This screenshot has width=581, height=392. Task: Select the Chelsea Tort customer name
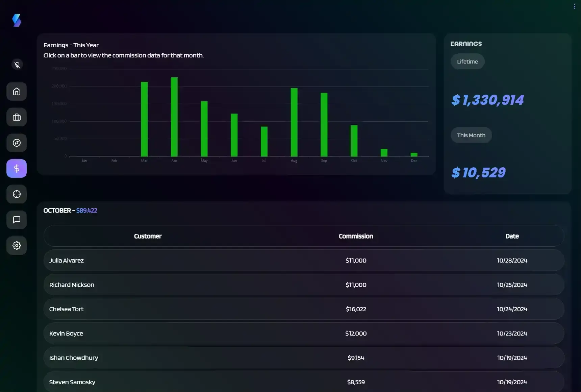coord(66,309)
